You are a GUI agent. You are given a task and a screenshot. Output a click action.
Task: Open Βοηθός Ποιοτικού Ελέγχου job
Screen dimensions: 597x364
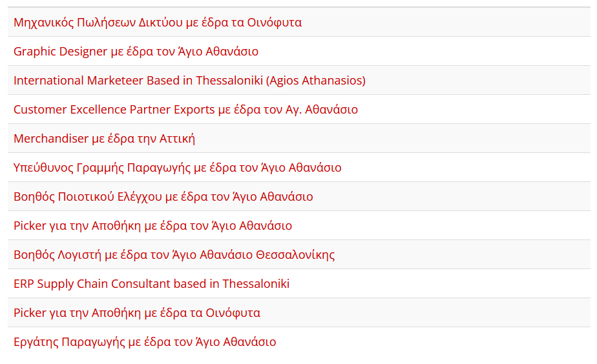163,197
